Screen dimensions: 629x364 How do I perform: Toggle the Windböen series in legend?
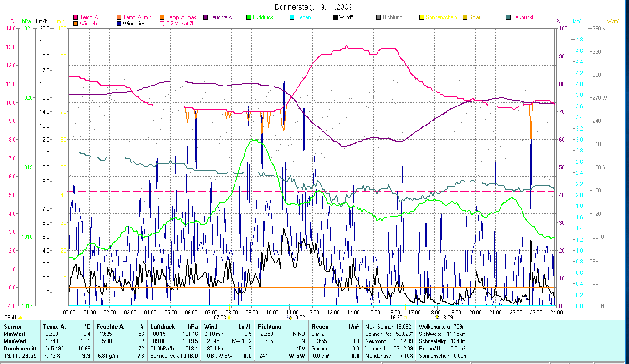tap(135, 24)
